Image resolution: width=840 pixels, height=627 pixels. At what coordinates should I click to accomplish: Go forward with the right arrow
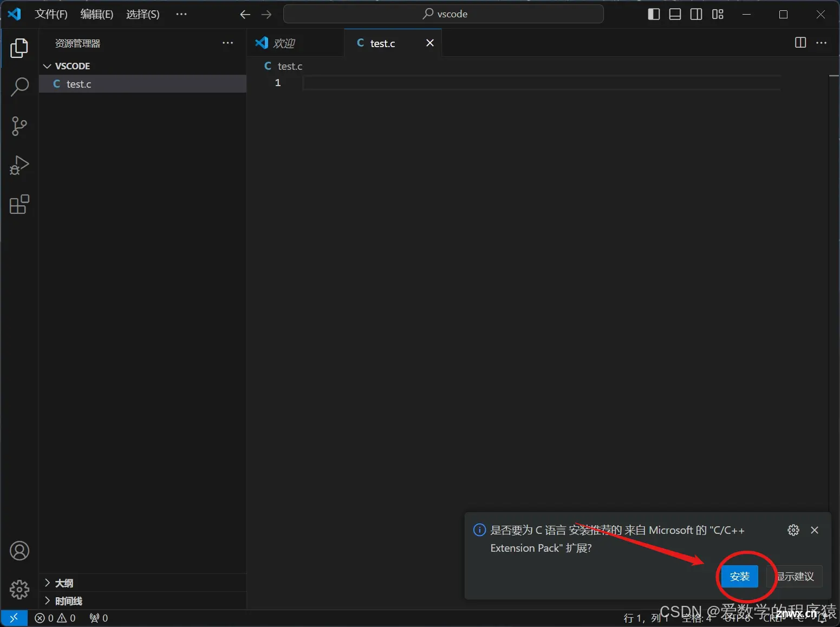point(266,15)
